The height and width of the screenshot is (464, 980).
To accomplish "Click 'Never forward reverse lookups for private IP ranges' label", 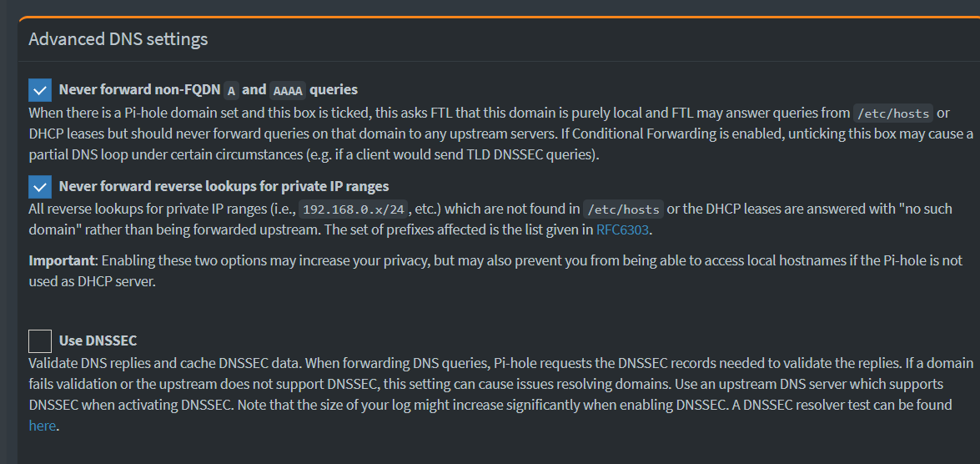I will click(x=224, y=186).
